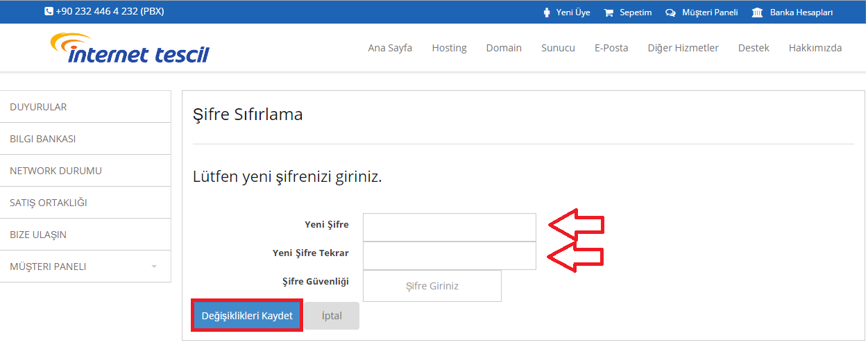Click the Değişiklikleri Kaydet button
The width and height of the screenshot is (868, 363).
point(247,316)
